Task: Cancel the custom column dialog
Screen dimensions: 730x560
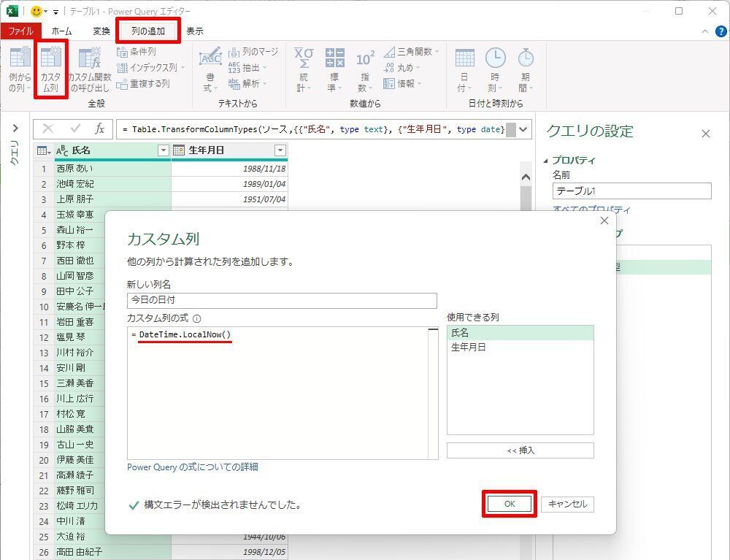Action: (x=567, y=504)
